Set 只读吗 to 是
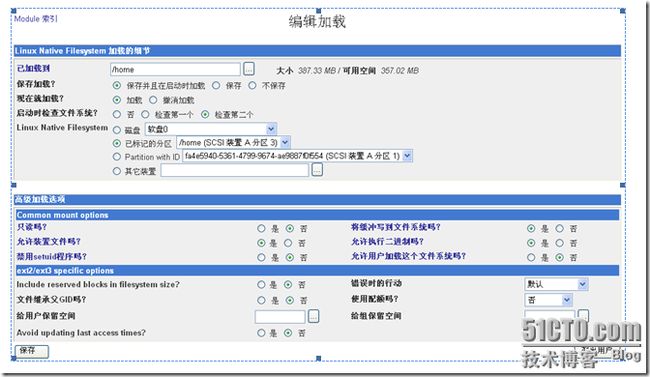This screenshot has height=377, width=650. click(261, 228)
